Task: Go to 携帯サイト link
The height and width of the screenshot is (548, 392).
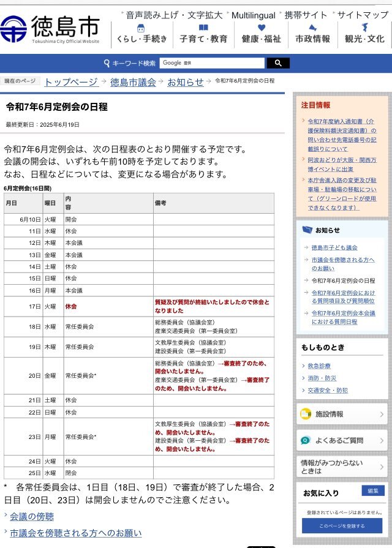Action: pos(306,15)
